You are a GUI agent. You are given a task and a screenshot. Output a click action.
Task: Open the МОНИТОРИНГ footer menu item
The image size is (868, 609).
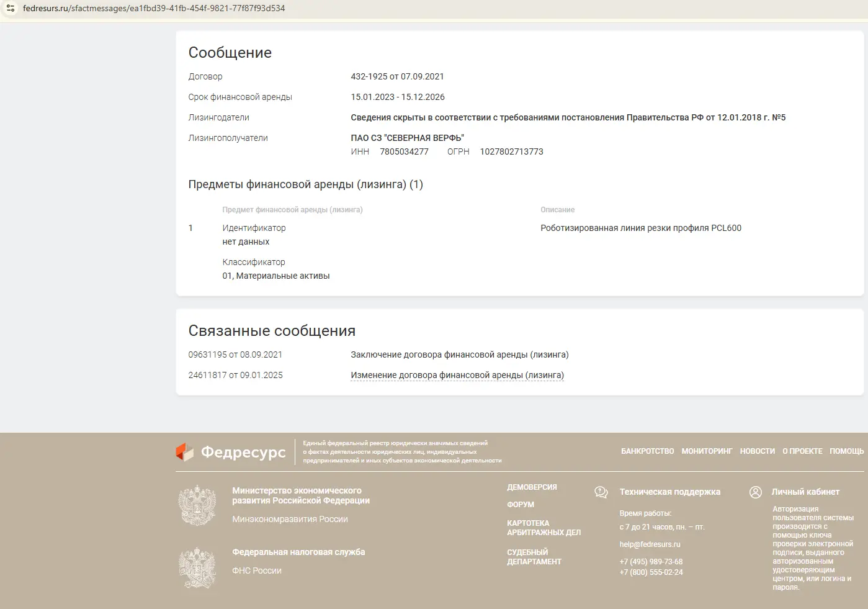click(707, 451)
